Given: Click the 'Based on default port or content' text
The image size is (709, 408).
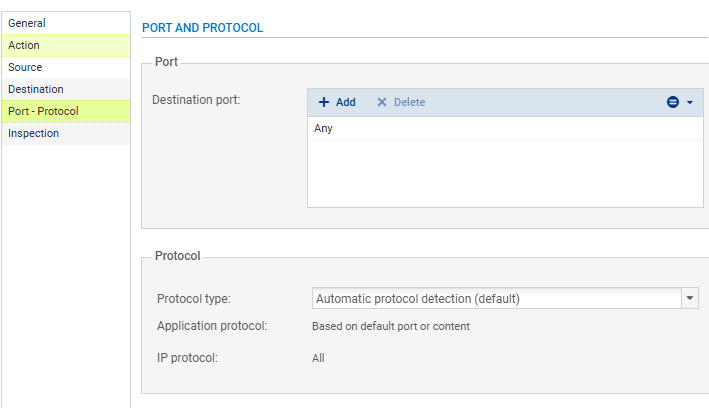Looking at the screenshot, I should click(x=391, y=326).
